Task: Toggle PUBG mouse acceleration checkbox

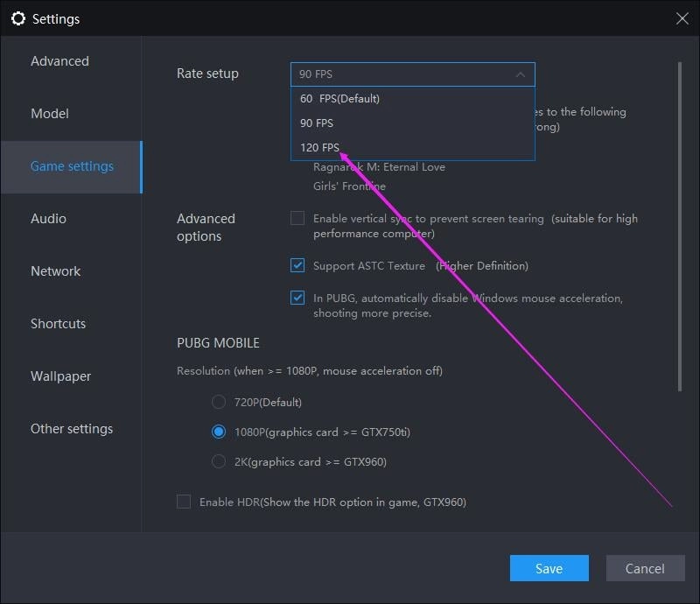Action: point(297,298)
